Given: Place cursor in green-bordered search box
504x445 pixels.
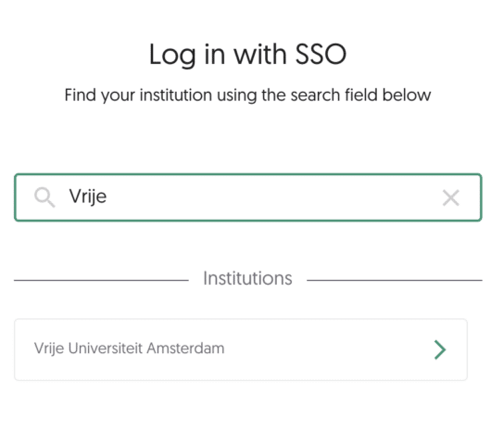Looking at the screenshot, I should (x=247, y=197).
